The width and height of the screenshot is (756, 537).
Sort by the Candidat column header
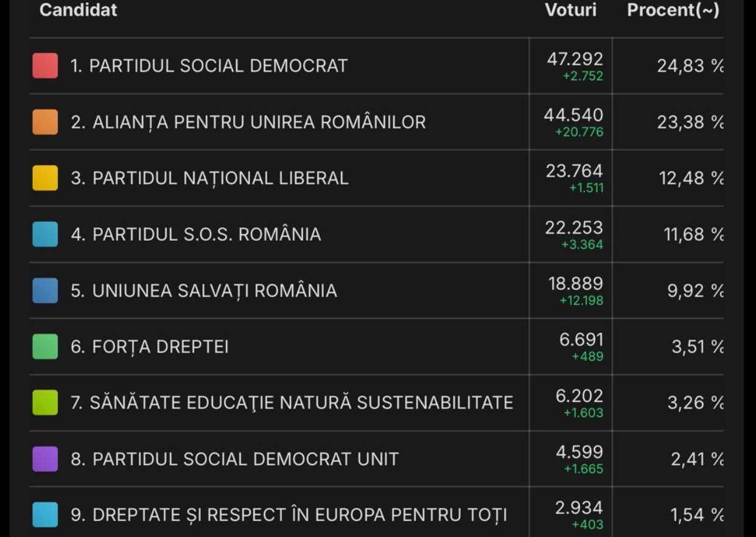[x=78, y=10]
